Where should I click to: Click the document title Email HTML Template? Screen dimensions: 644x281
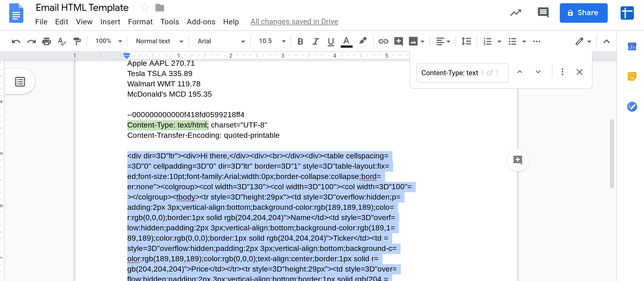[82, 8]
